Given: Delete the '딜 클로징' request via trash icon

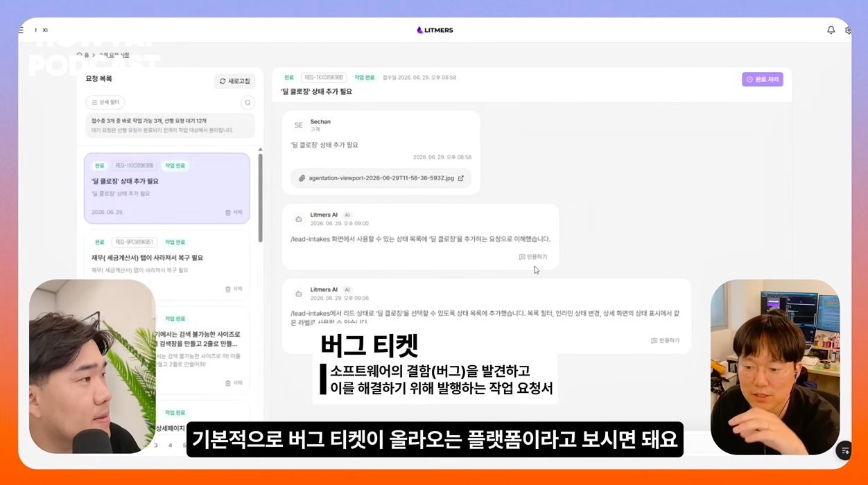Looking at the screenshot, I should point(234,213).
